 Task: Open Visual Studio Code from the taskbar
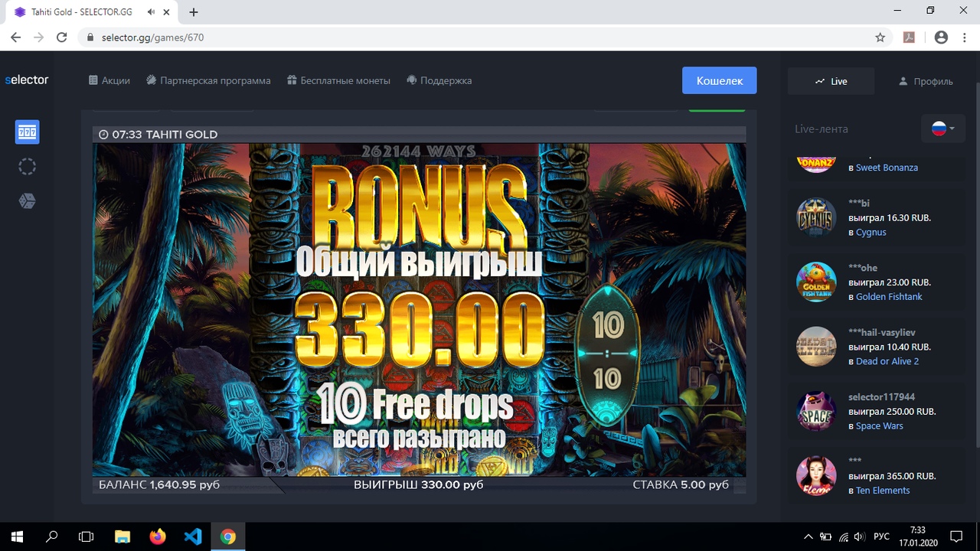coord(193,536)
